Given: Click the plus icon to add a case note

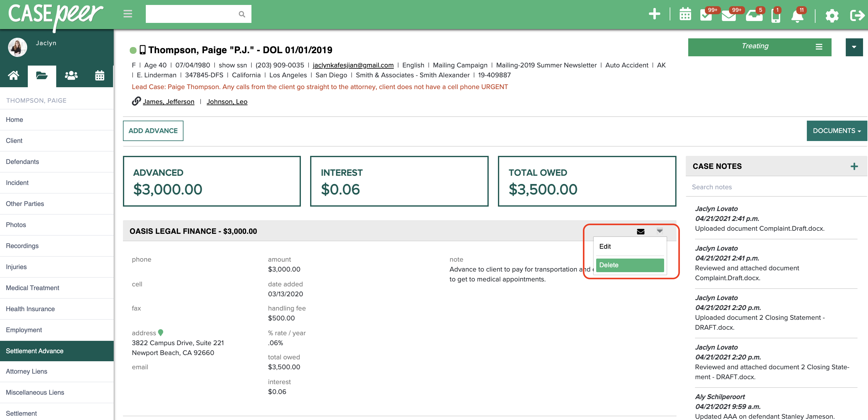Looking at the screenshot, I should (x=854, y=166).
